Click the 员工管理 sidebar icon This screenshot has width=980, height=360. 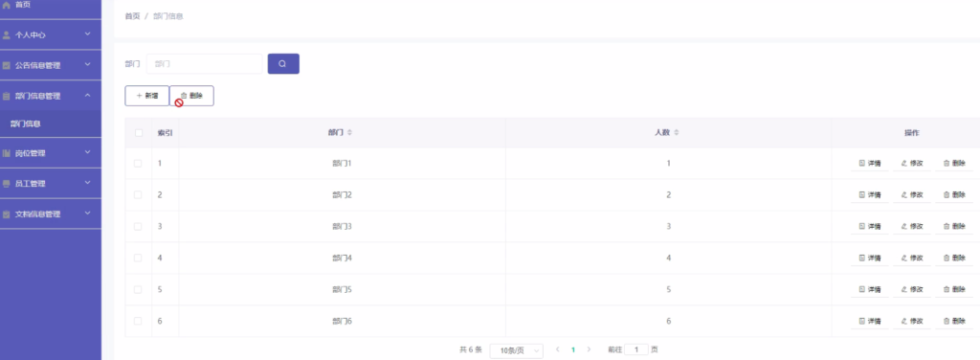pos(7,184)
